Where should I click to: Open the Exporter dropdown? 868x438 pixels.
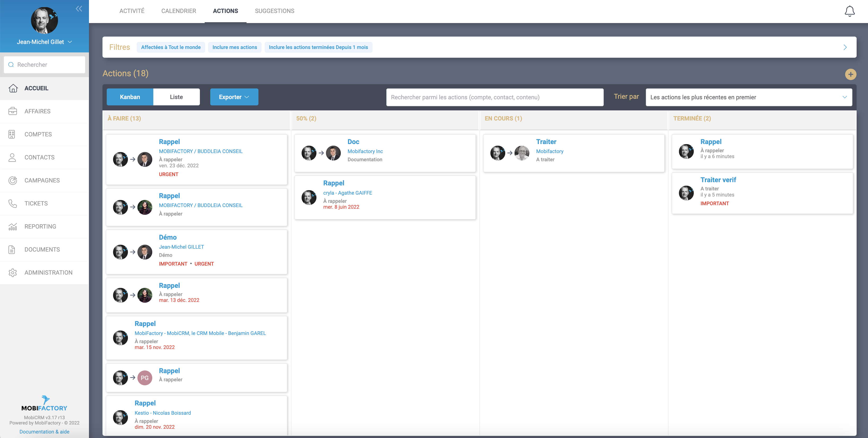(x=234, y=97)
